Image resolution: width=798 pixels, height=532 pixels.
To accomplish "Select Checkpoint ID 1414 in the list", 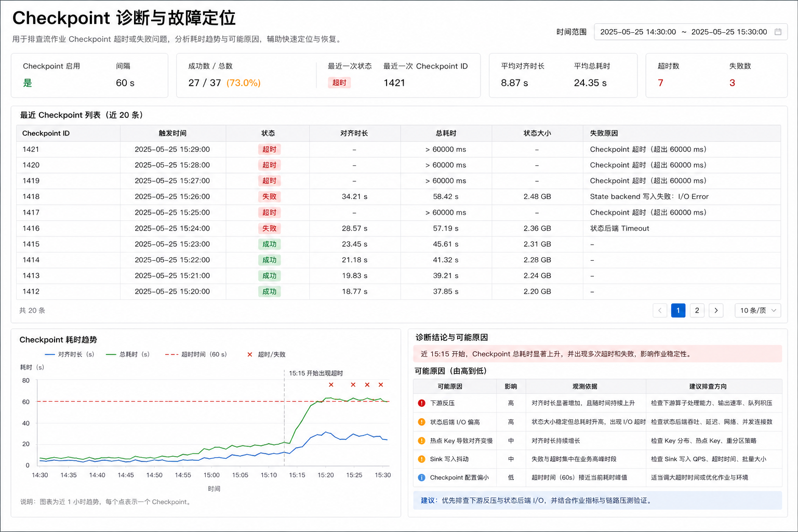I will tap(31, 260).
